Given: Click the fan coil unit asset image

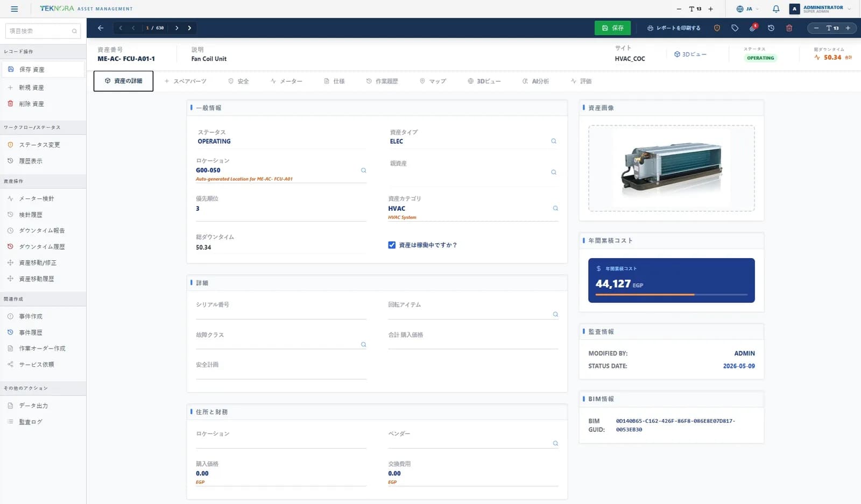Looking at the screenshot, I should tap(672, 168).
